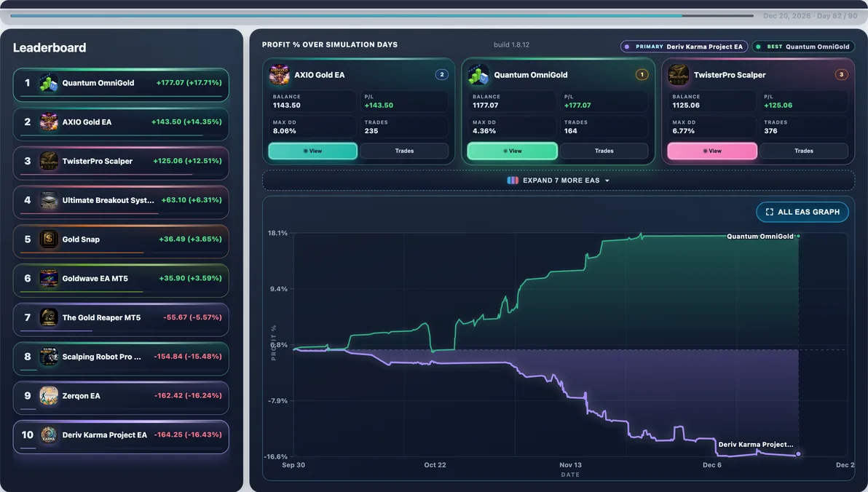Select TwisterPro Scalper leaderboard row

121,163
